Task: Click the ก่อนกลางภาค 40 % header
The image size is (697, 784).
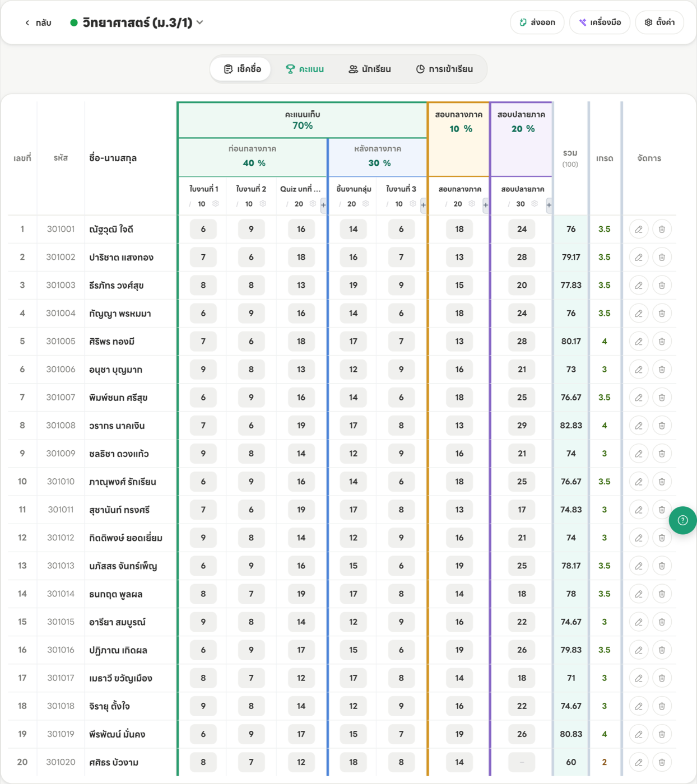Action: (x=253, y=156)
